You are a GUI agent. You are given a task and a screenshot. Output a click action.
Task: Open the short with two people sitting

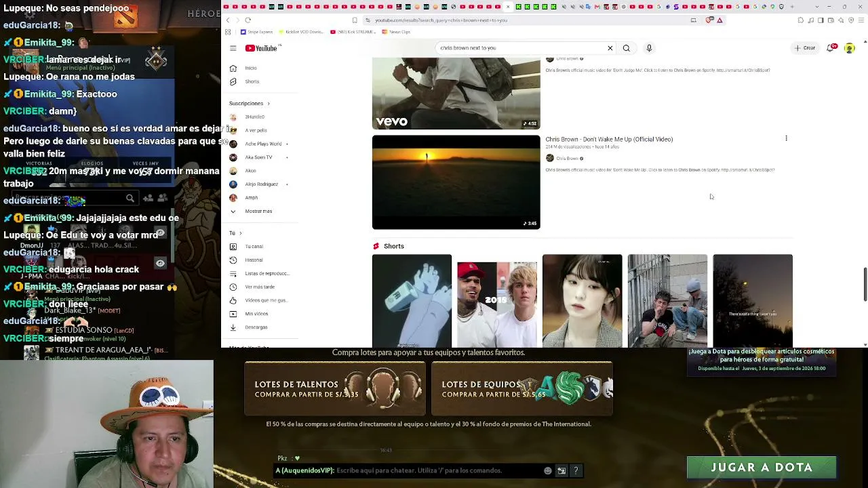667,301
